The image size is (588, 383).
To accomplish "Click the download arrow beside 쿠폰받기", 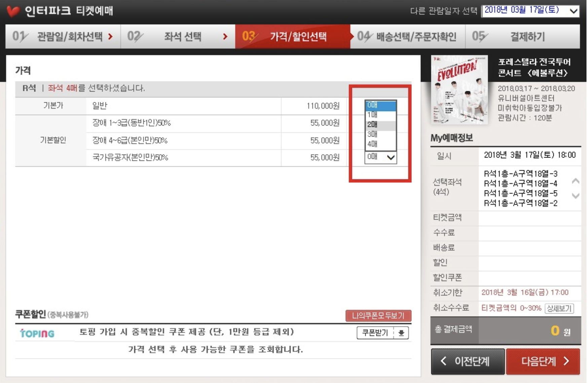I will (401, 333).
